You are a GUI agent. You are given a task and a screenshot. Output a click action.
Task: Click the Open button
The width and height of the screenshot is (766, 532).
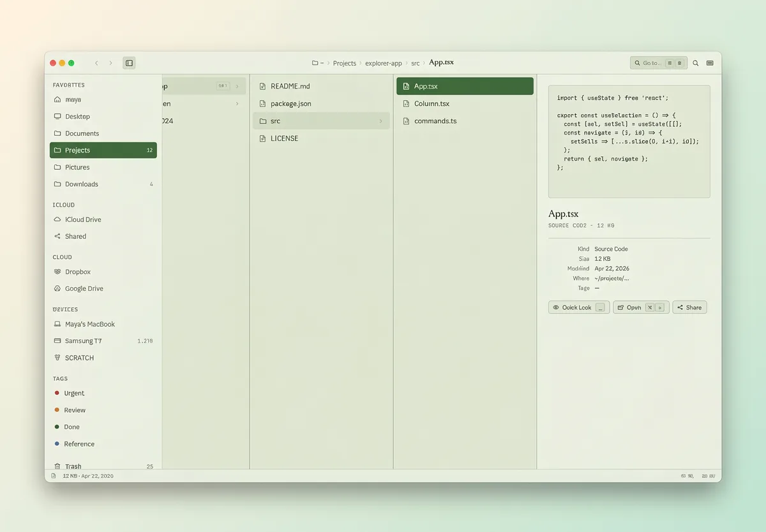(x=641, y=307)
